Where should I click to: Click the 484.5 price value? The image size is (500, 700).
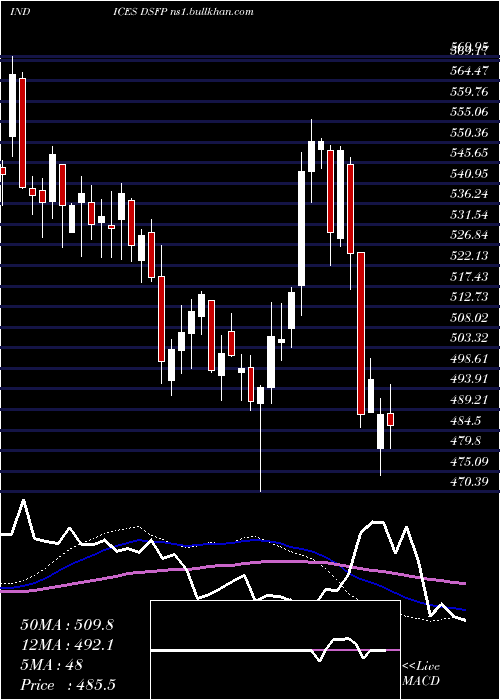[466, 421]
